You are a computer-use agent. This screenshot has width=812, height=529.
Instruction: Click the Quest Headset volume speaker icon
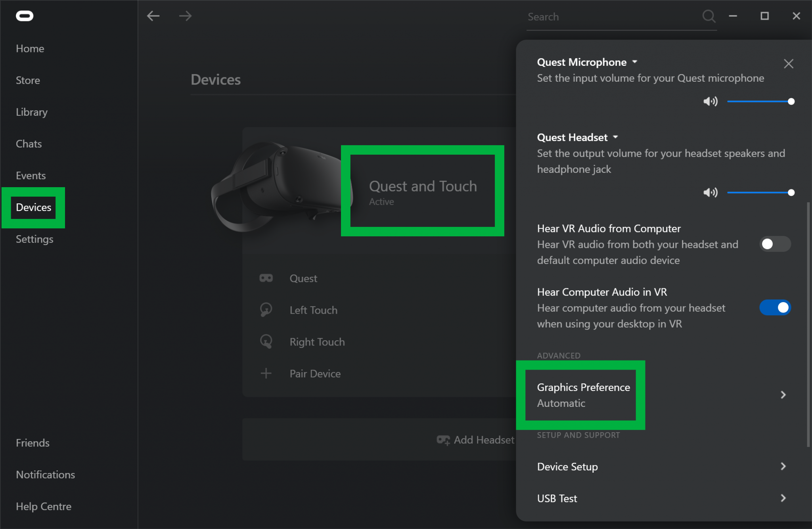710,193
